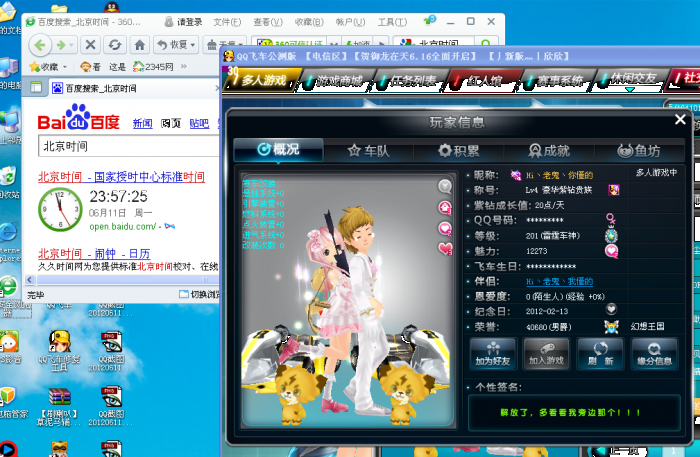Open the 文件(F) menu

(x=227, y=22)
